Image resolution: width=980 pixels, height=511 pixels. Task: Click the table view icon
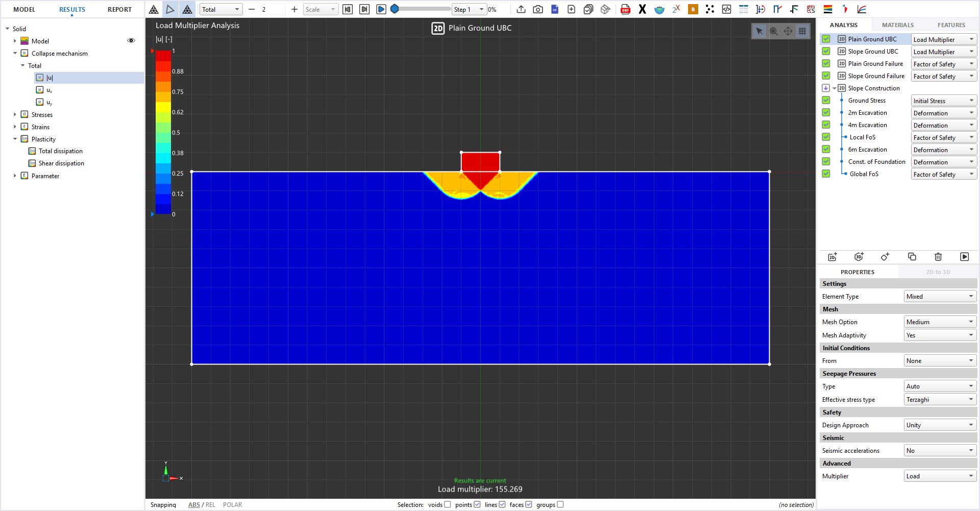(744, 9)
